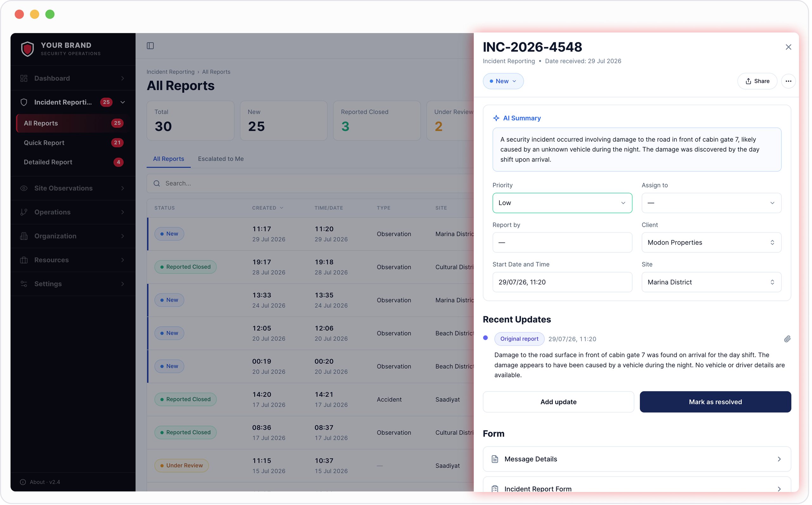Open Detailed Report in the sidebar

pyautogui.click(x=72, y=162)
